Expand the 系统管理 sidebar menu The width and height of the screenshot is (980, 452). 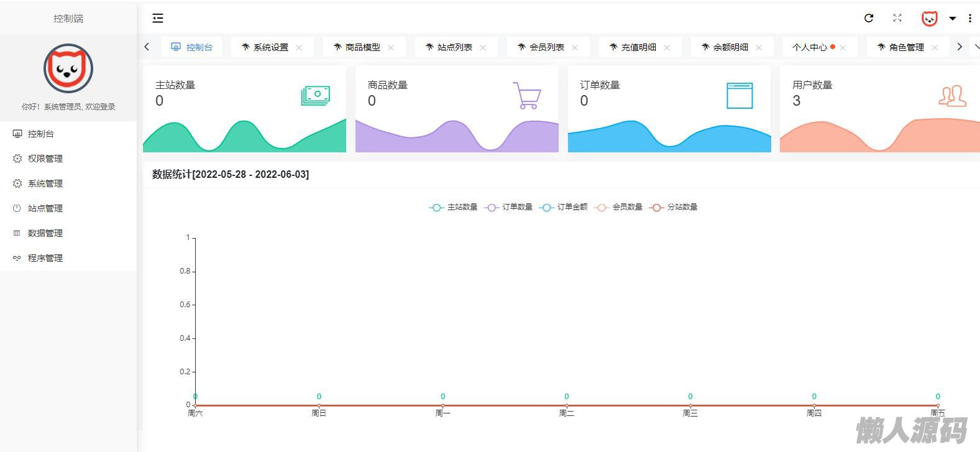pos(45,183)
